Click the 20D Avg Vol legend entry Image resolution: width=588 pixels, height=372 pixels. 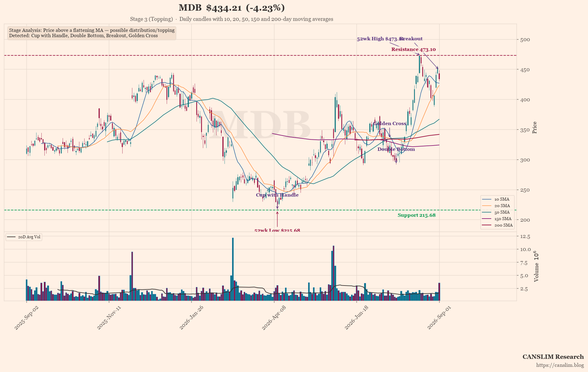(x=24, y=237)
